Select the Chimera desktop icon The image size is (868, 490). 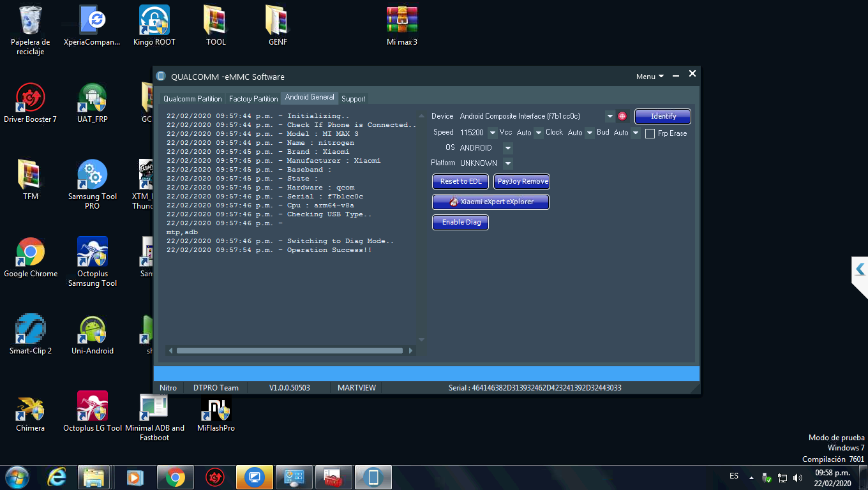point(31,412)
